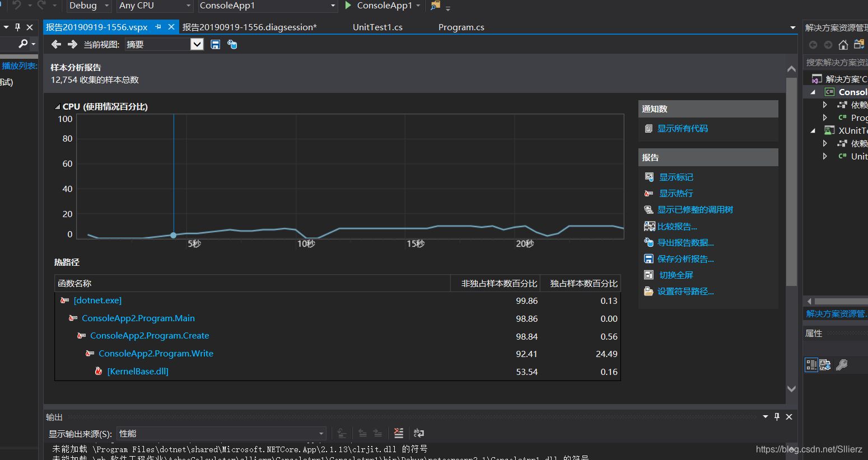
Task: Open the Debug configuration dropdown
Action: [88, 6]
